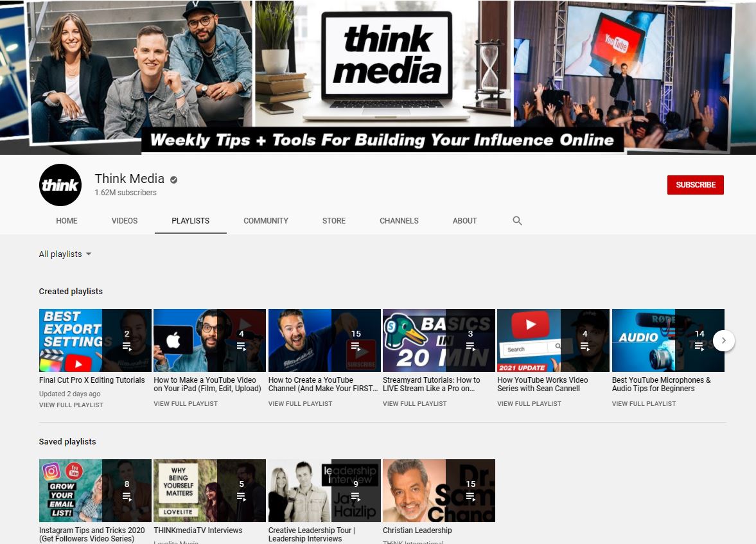Open the ABOUT tab
The height and width of the screenshot is (544, 756).
[x=464, y=220]
